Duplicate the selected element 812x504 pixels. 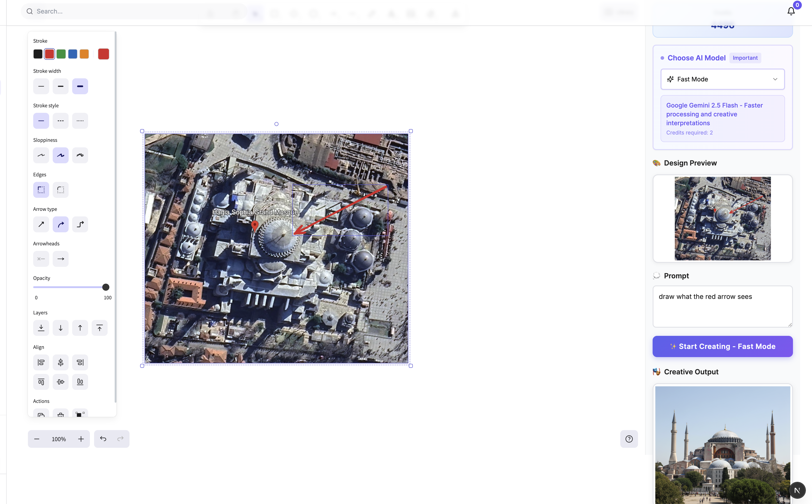[41, 413]
